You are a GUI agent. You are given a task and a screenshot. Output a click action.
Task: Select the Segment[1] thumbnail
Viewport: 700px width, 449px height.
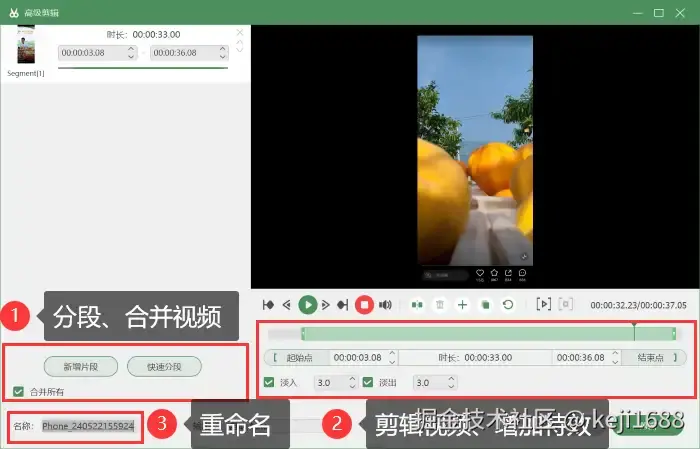26,45
